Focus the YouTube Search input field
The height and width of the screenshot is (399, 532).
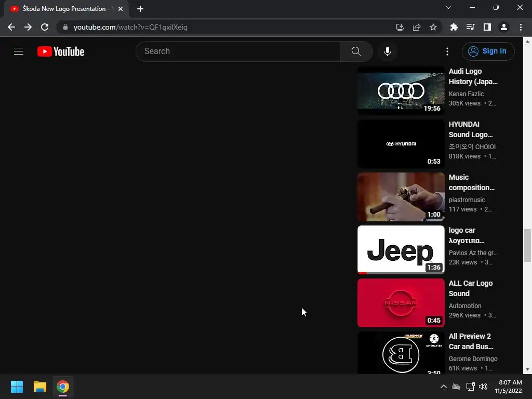tap(238, 51)
